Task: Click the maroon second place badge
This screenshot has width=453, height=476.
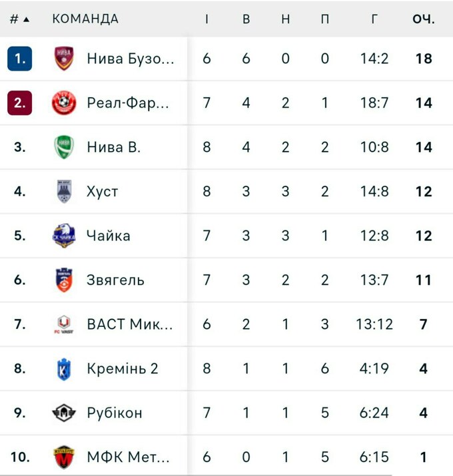Action: (20, 103)
